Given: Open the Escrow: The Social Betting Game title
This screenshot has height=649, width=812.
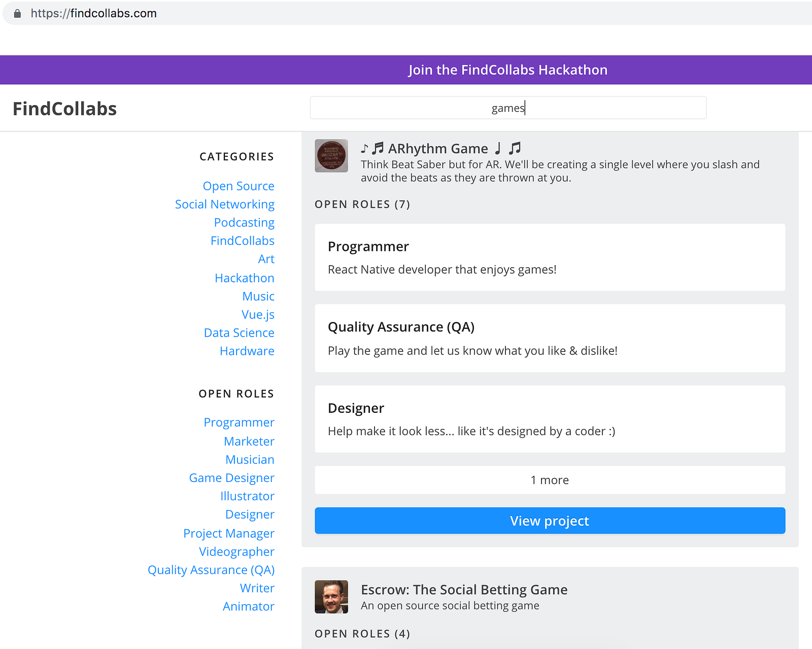Looking at the screenshot, I should coord(464,590).
